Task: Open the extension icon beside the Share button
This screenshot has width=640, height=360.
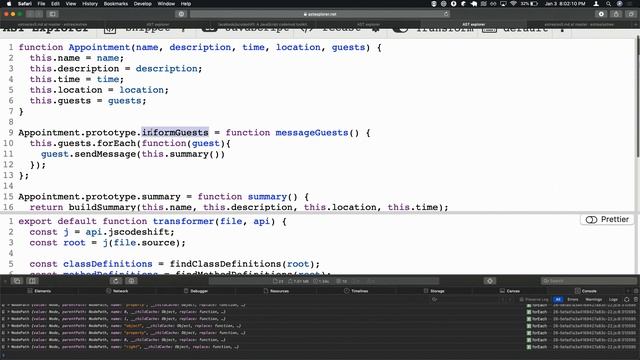Action: click(601, 14)
